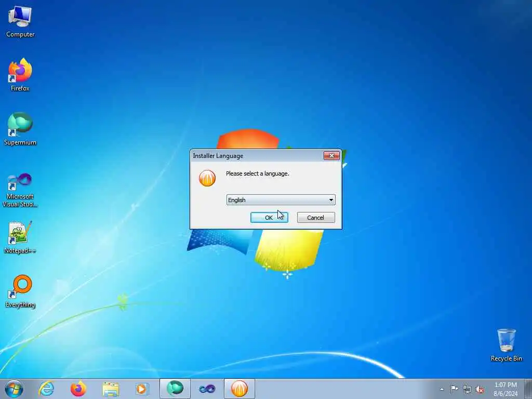Select the Firefox desktop shortcut
Screen dimensions: 532x399
tap(20, 75)
